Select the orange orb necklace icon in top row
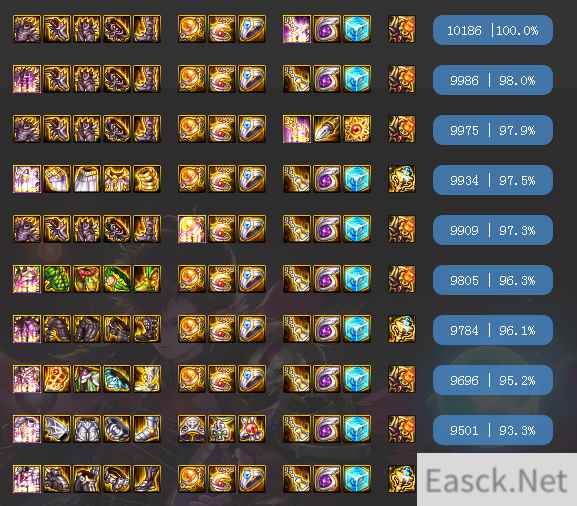The height and width of the screenshot is (506, 577). pyautogui.click(x=191, y=29)
